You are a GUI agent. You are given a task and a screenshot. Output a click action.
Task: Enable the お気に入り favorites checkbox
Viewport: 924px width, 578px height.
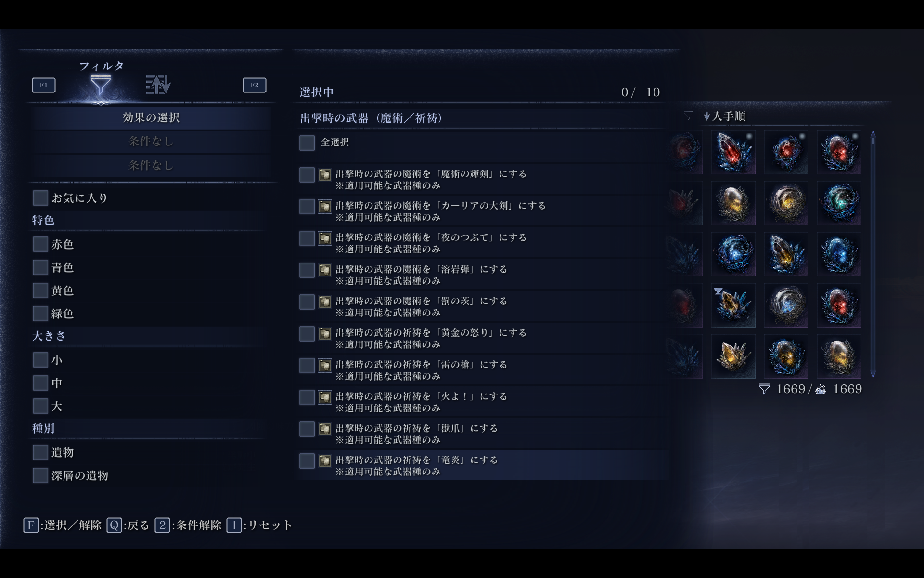40,197
